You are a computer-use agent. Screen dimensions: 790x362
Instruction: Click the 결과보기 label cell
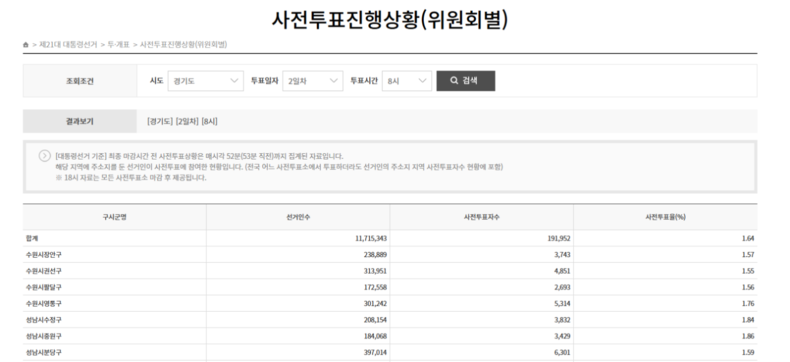80,121
